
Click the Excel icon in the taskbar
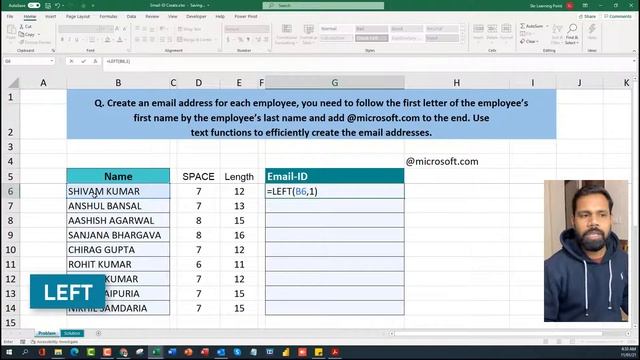tap(156, 352)
